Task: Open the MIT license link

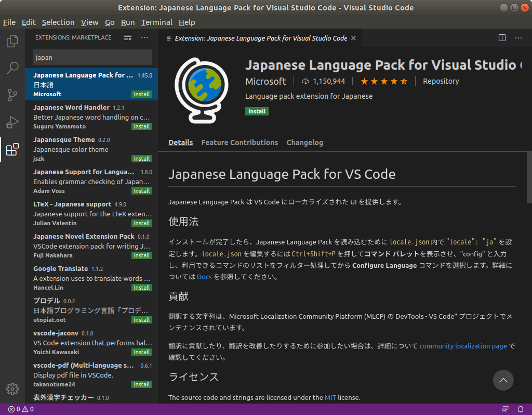Action: click(330, 397)
